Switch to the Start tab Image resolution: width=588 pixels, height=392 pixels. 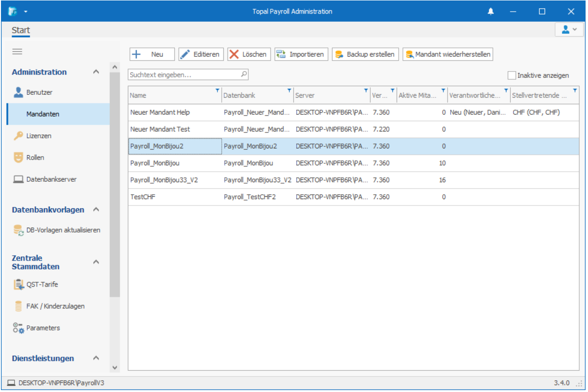coord(21,30)
